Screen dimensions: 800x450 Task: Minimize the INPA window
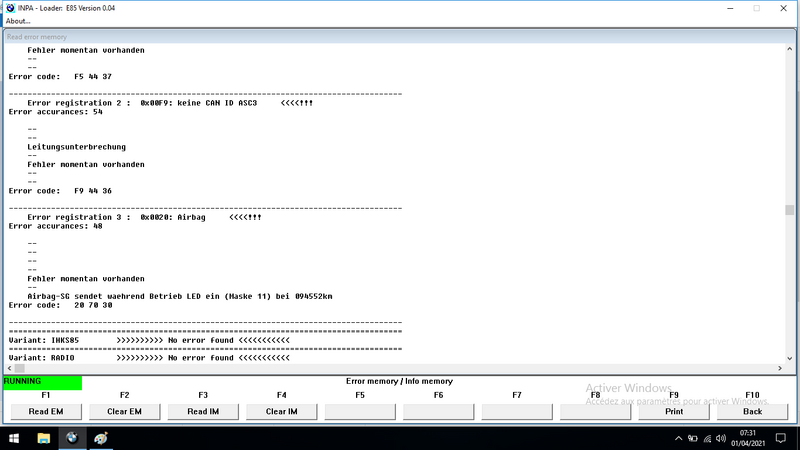click(730, 8)
